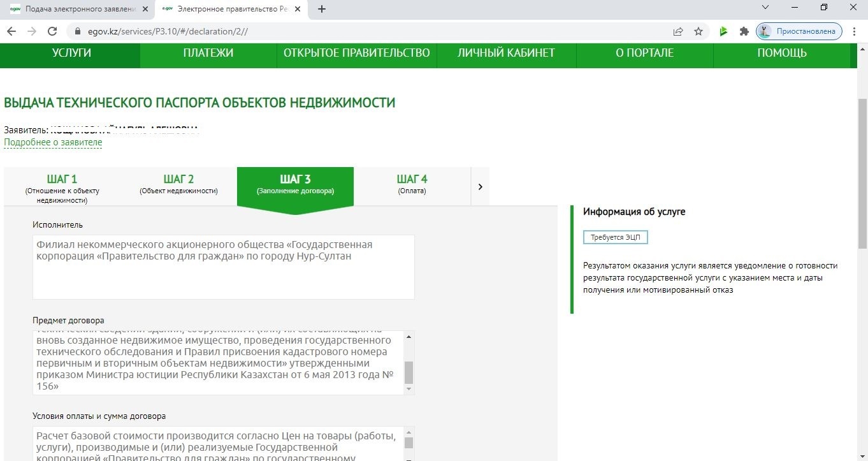Open the О ПОРТАЛЕ menu
The width and height of the screenshot is (868, 461).
pyautogui.click(x=644, y=54)
